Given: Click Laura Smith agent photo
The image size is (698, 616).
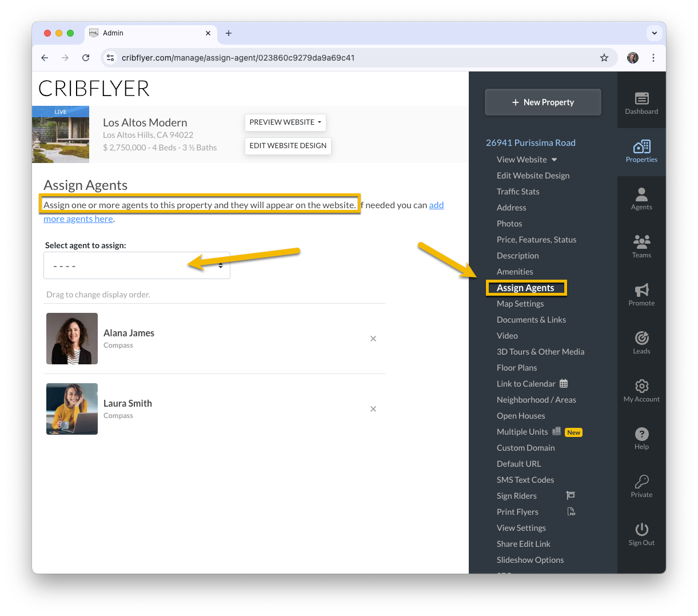Looking at the screenshot, I should tap(72, 409).
